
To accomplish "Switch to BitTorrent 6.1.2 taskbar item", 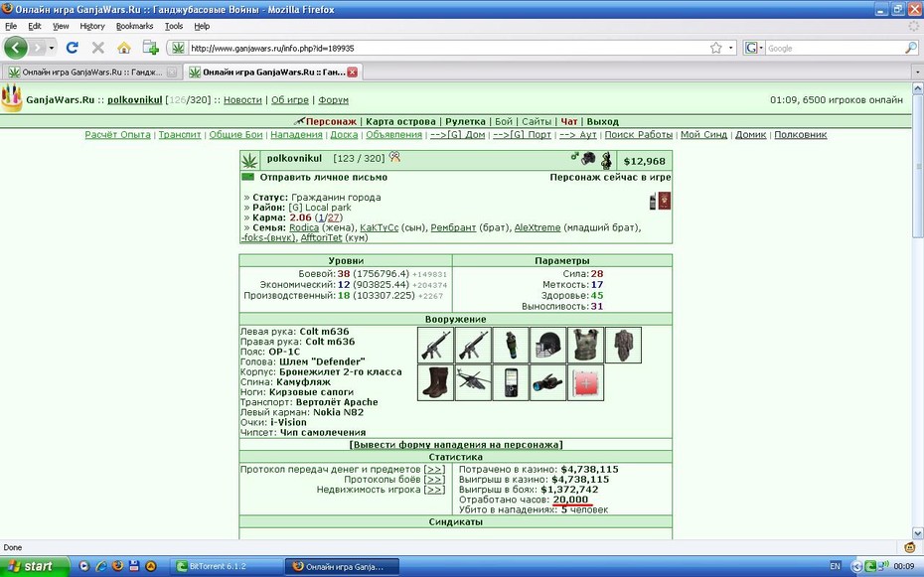I will tap(227, 566).
